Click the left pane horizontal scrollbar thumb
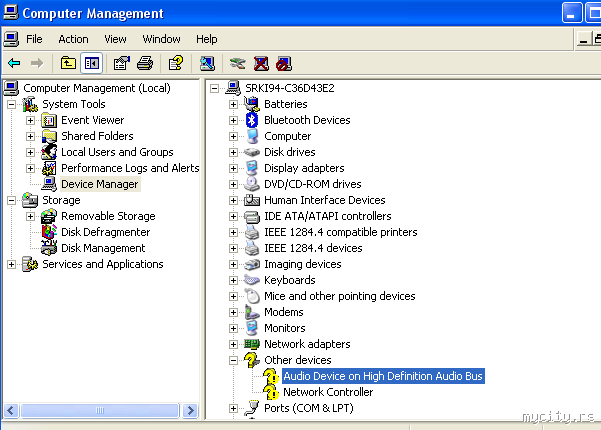This screenshot has height=430, width=601. 100,410
